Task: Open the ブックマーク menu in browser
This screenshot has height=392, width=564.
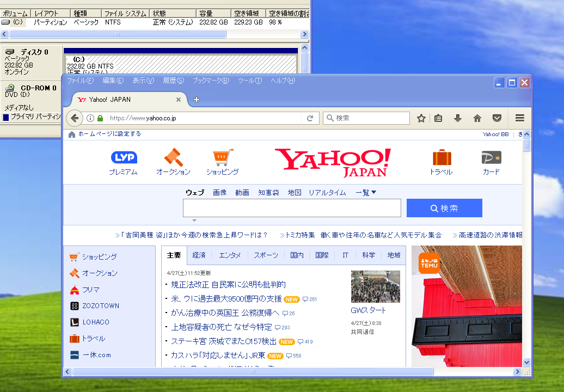Action: 211,81
